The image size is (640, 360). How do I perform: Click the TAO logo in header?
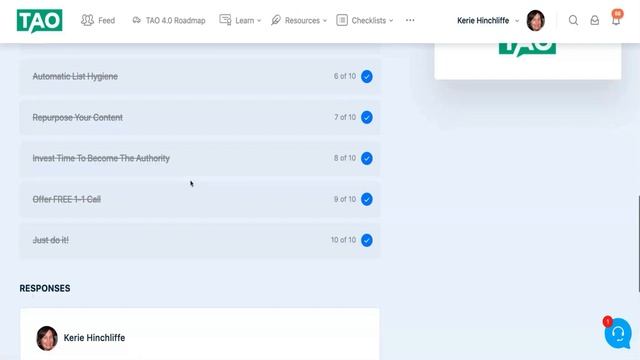(40, 20)
